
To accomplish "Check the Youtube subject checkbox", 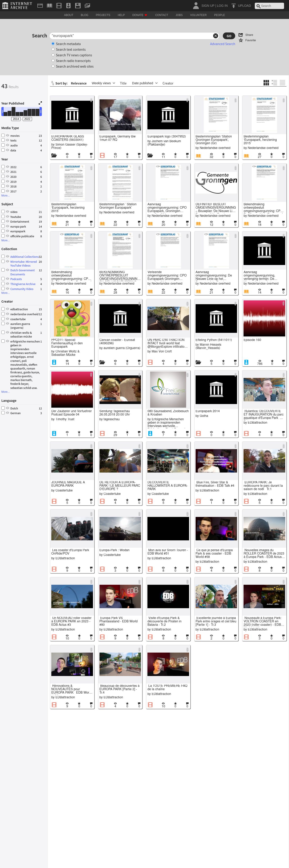I will pos(3,217).
